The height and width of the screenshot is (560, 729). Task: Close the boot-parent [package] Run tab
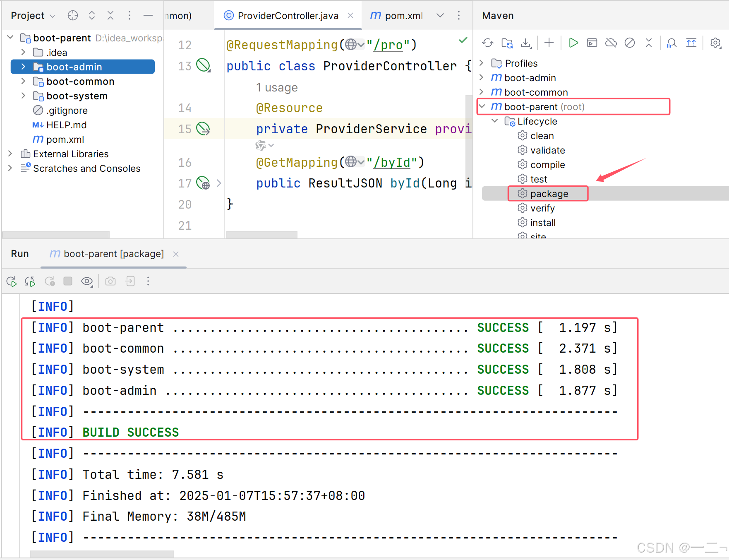(176, 254)
